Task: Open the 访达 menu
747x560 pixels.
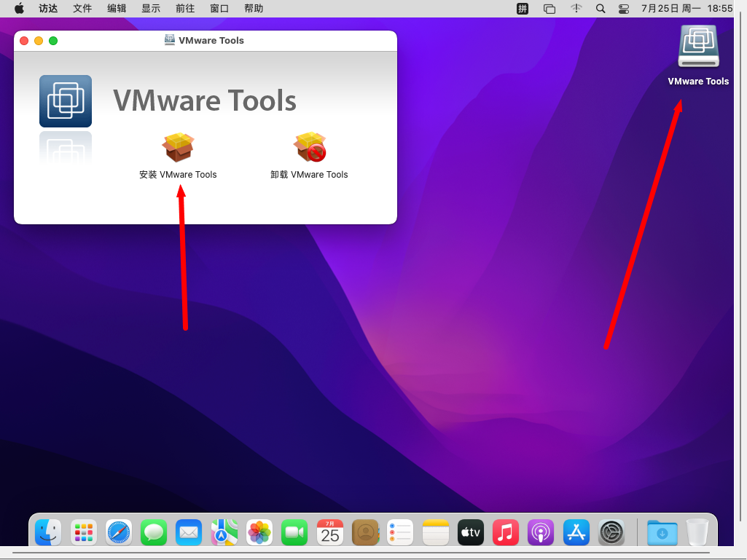Action: click(48, 8)
